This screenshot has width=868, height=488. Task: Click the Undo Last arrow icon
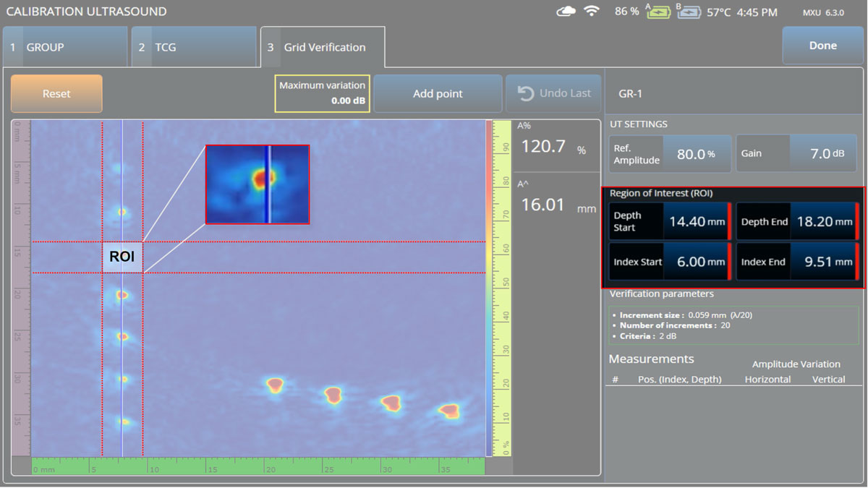(526, 93)
